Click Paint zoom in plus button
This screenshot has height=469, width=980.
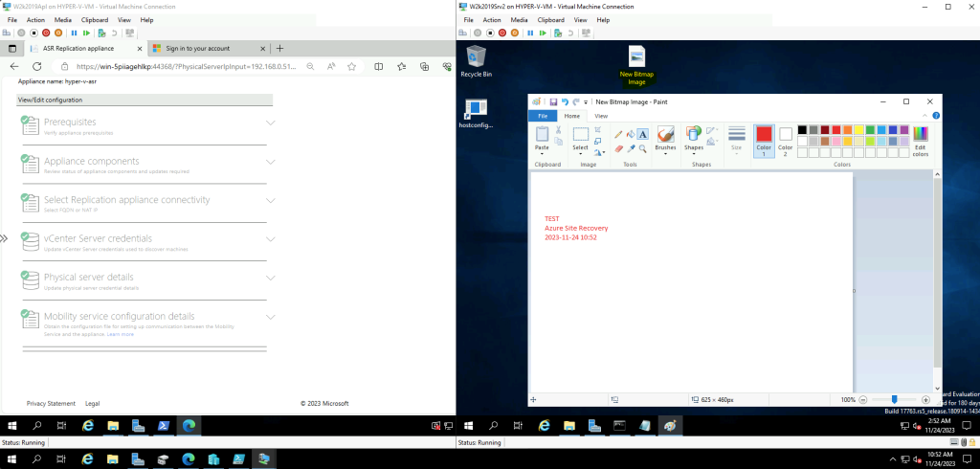tap(925, 399)
